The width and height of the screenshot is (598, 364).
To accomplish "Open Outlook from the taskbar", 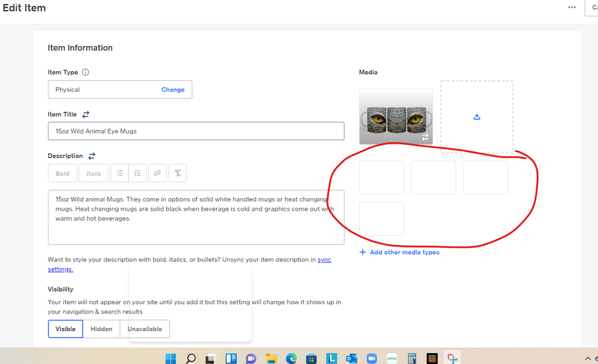I will click(351, 358).
